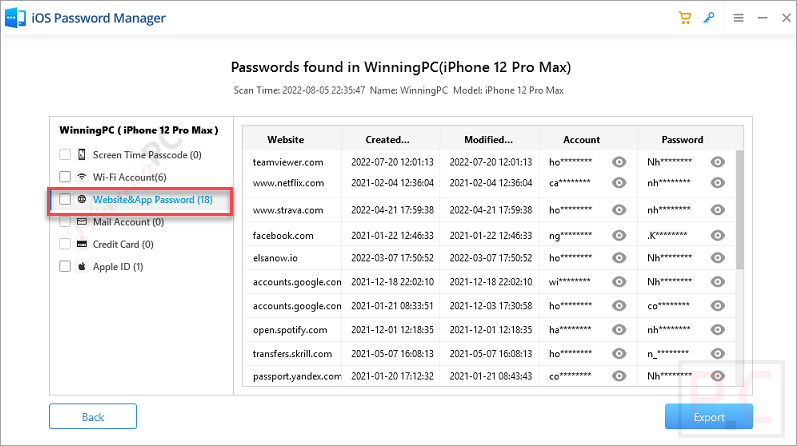The width and height of the screenshot is (797, 446).
Task: Export the found passwords
Action: click(x=709, y=417)
